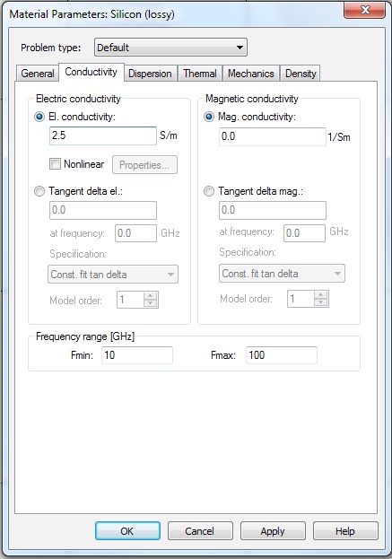Open the Dispersion tab
Screen dimensions: 392x559
(x=150, y=74)
